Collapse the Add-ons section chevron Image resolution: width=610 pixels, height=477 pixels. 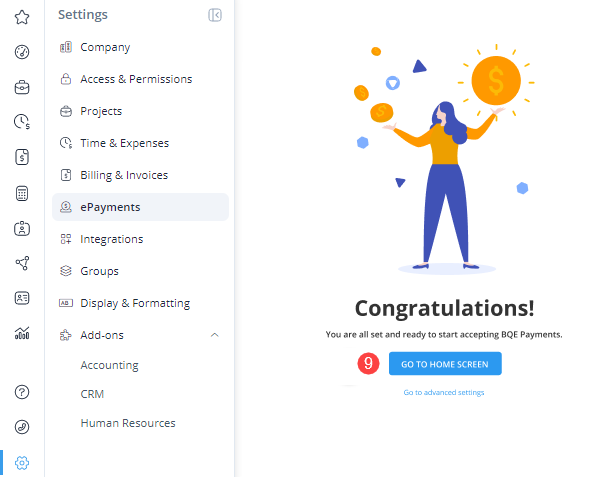(215, 335)
